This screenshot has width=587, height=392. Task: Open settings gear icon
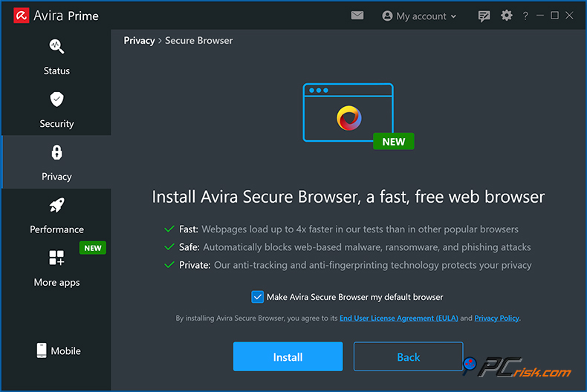(507, 16)
